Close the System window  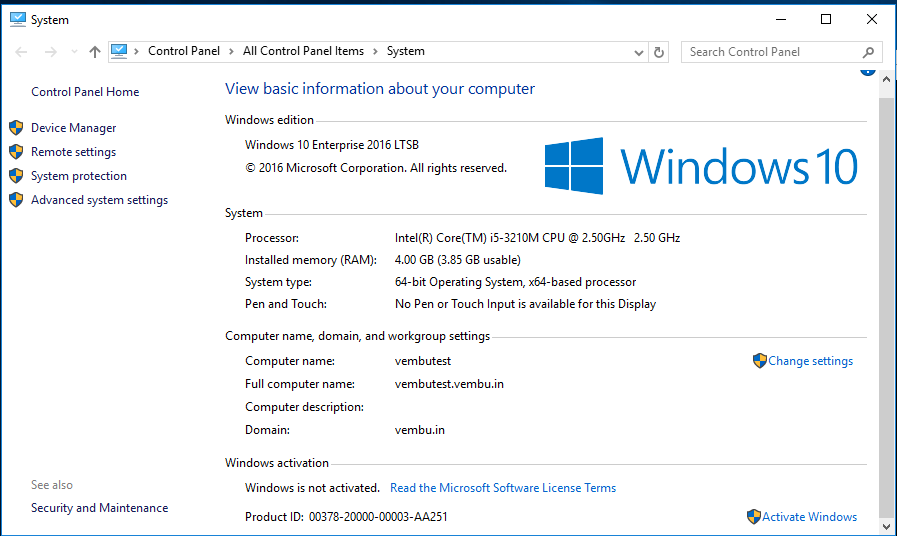click(x=871, y=19)
